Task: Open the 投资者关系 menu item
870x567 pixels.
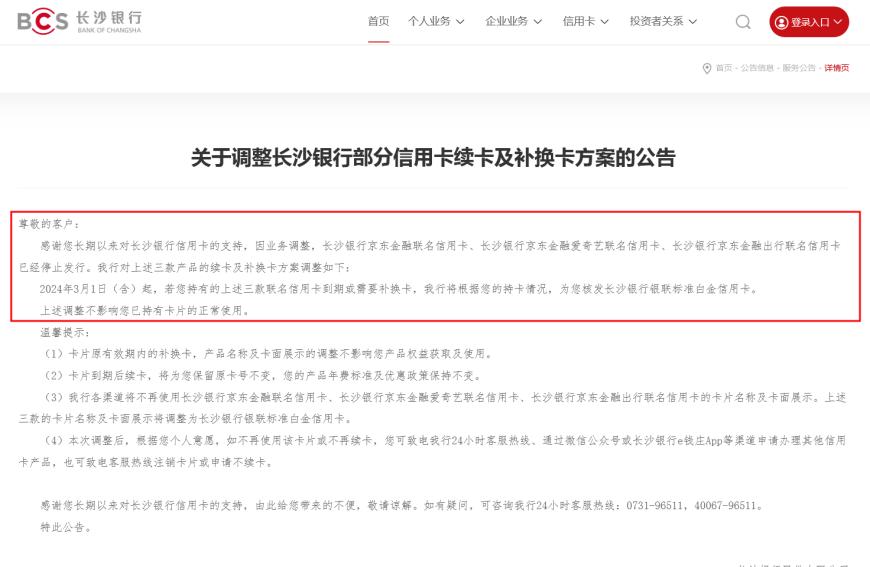Action: tap(663, 21)
